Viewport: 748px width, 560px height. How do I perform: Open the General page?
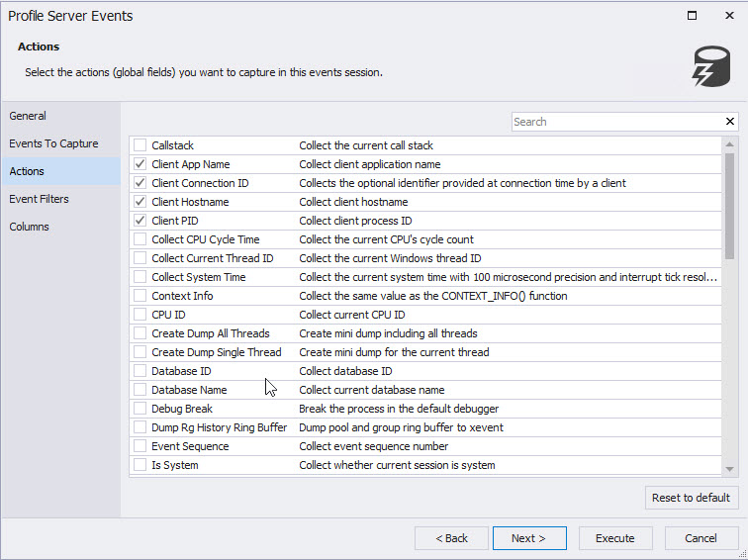29,116
